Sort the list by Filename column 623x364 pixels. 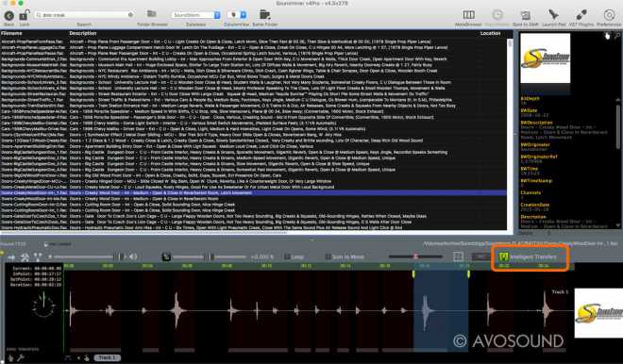tap(11, 33)
